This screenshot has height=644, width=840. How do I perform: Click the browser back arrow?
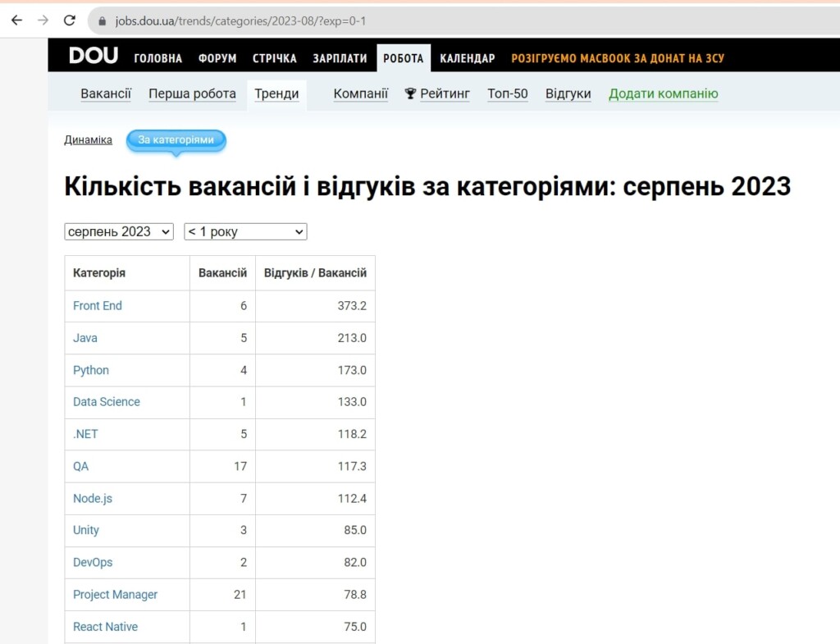pos(16,21)
